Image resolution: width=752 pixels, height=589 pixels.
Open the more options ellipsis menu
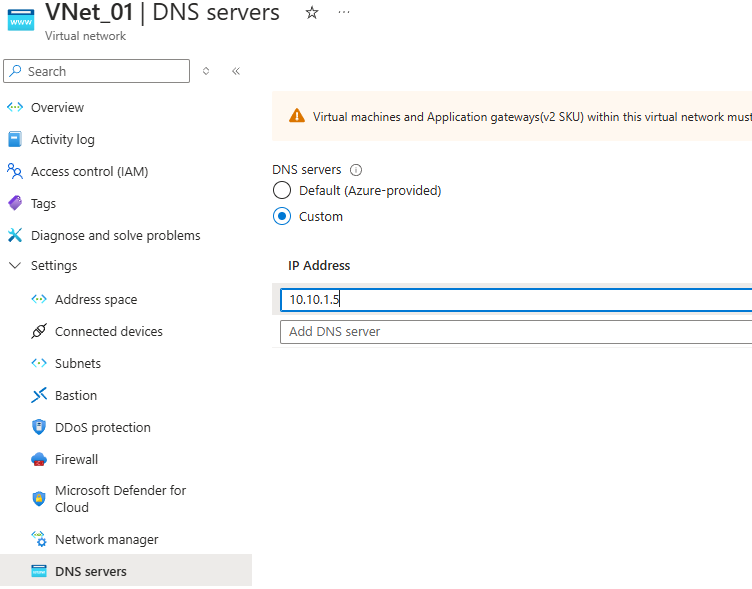[344, 12]
